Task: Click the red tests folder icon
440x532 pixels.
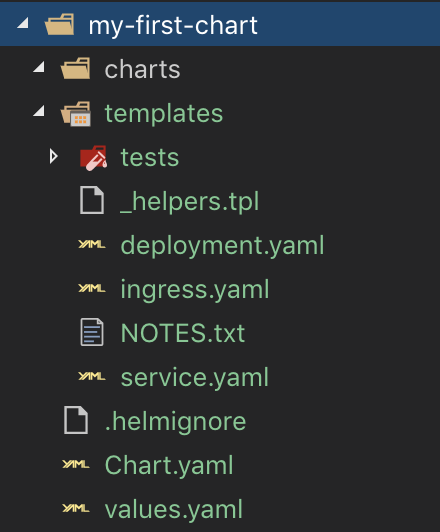Action: (93, 158)
